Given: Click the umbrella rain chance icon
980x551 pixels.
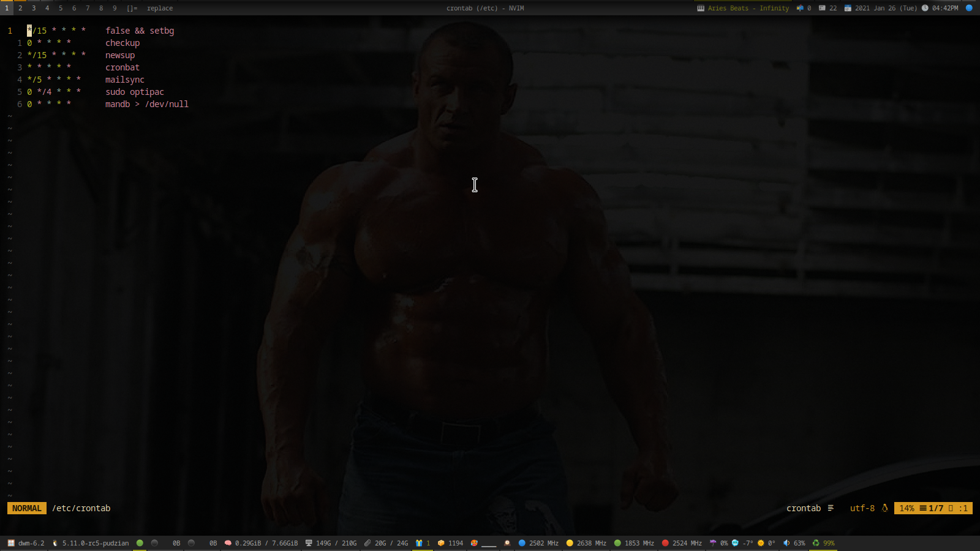Looking at the screenshot, I should [713, 543].
